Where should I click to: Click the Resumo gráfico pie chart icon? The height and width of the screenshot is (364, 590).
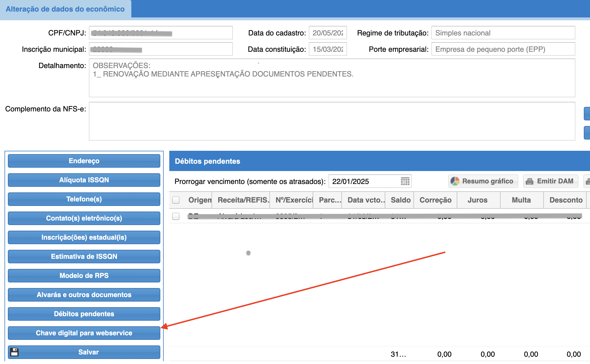tap(455, 181)
